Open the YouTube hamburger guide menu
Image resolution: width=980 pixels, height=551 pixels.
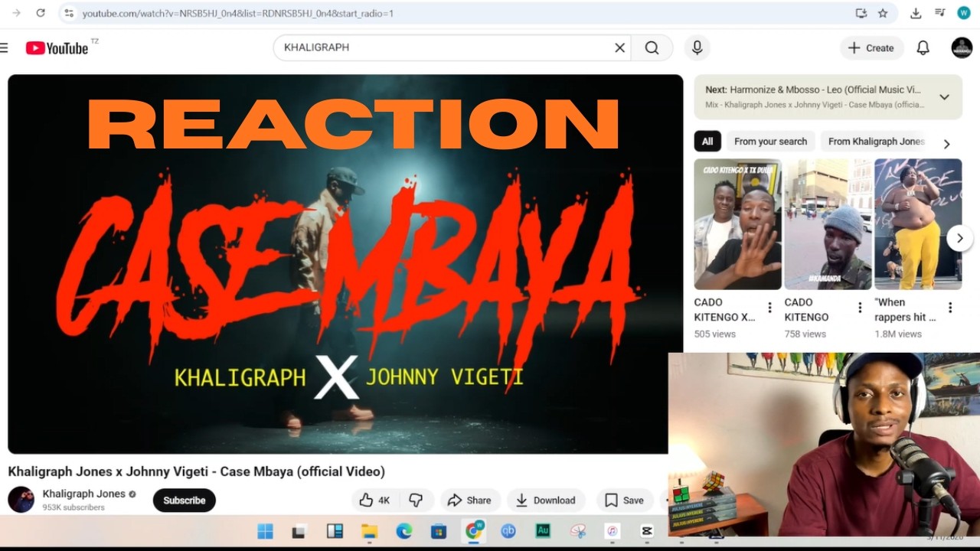pyautogui.click(x=4, y=47)
